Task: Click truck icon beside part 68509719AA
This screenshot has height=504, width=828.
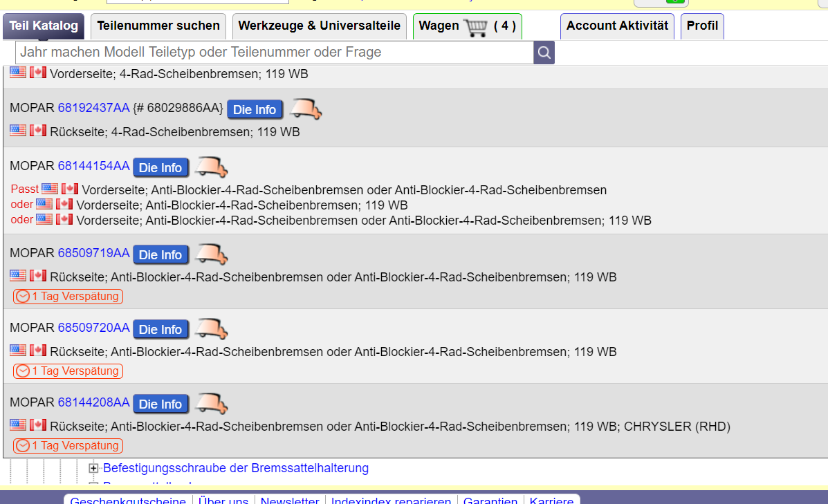Action: click(x=211, y=254)
